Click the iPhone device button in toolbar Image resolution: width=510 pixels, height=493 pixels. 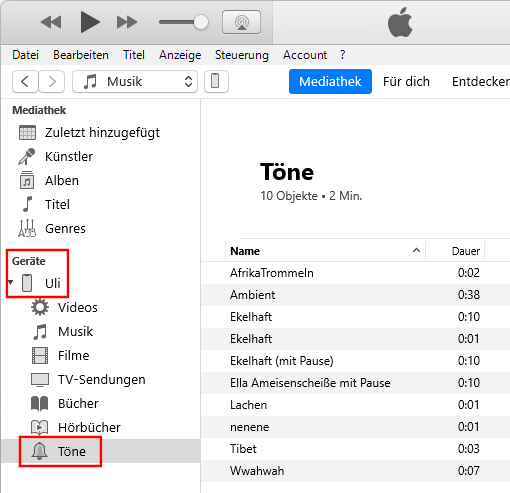click(216, 82)
